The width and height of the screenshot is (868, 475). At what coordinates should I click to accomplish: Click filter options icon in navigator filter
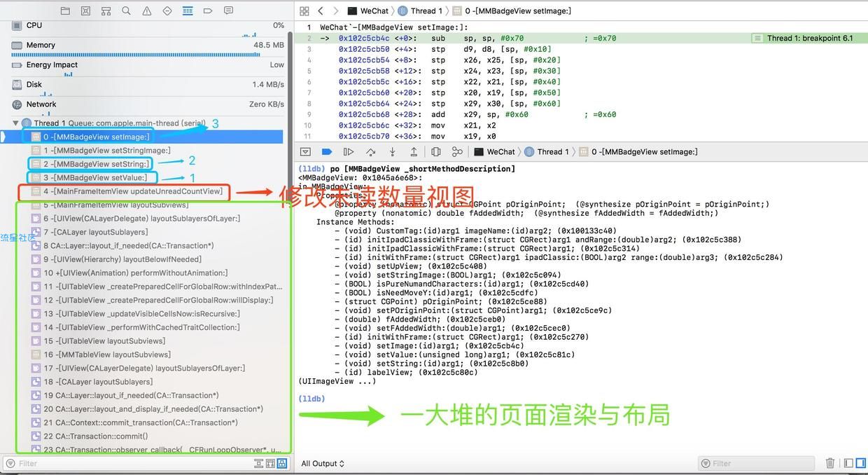(x=10, y=463)
